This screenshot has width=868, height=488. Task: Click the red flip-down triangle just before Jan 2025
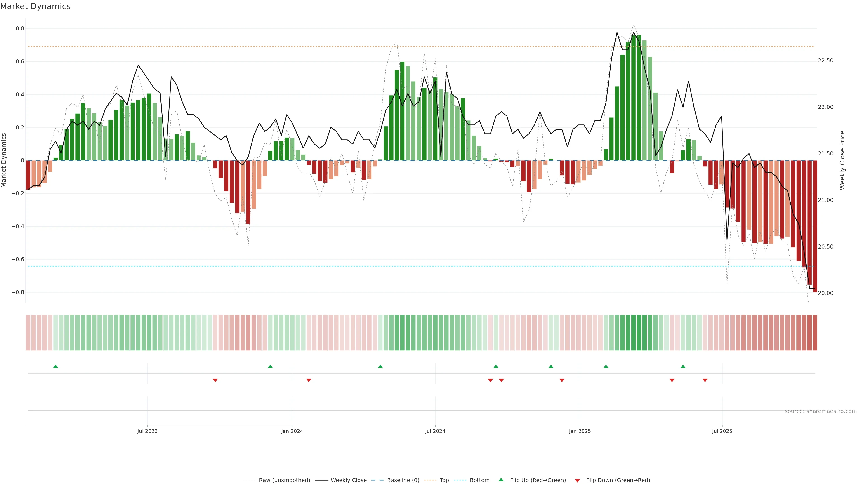[x=562, y=380]
